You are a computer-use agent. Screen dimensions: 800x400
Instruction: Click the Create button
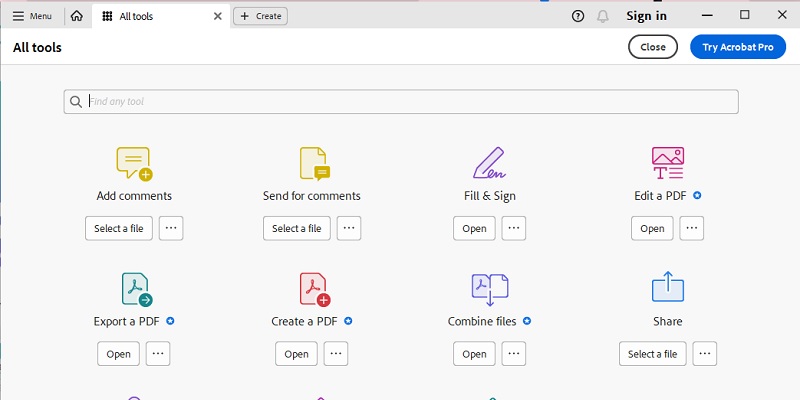coord(260,16)
